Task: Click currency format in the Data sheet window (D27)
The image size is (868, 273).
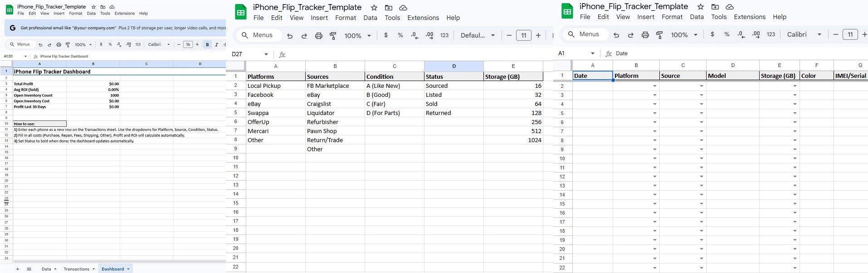Action: [386, 35]
